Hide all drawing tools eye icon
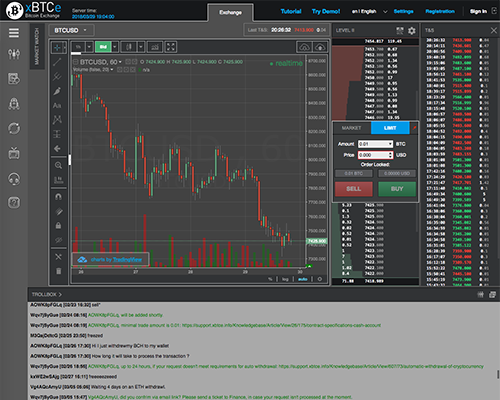The width and height of the screenshot is (500, 400). coord(58,240)
